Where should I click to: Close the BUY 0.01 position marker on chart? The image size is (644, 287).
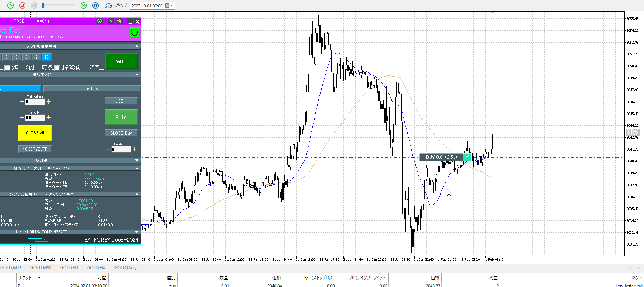[467, 157]
